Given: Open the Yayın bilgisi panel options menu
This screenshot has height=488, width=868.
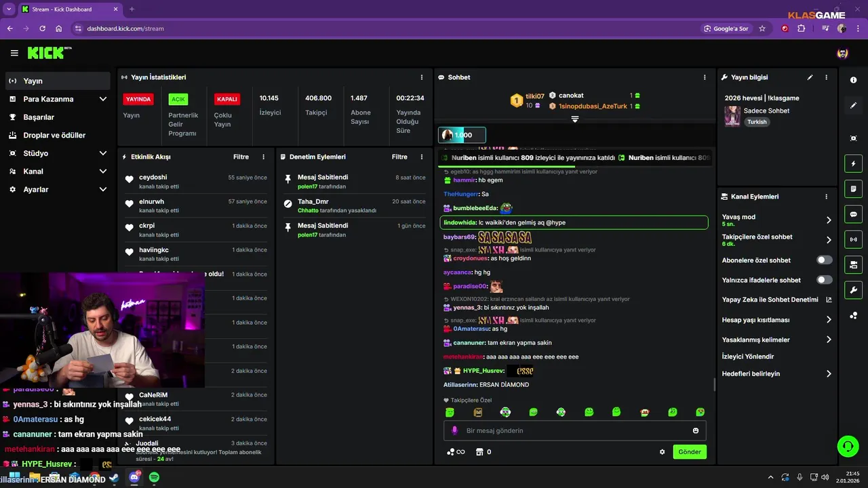Looking at the screenshot, I should click(x=826, y=77).
